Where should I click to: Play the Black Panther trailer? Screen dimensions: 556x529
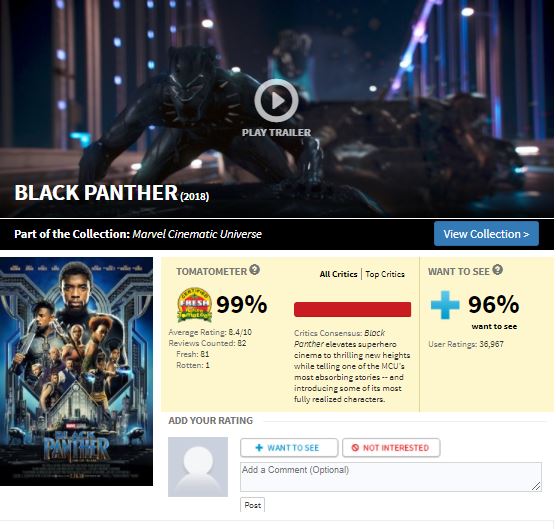pyautogui.click(x=276, y=101)
